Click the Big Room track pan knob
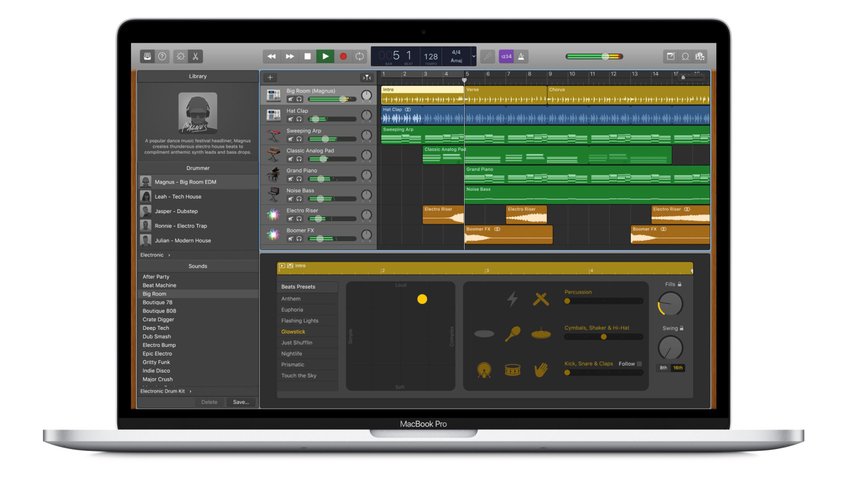 coord(367,96)
